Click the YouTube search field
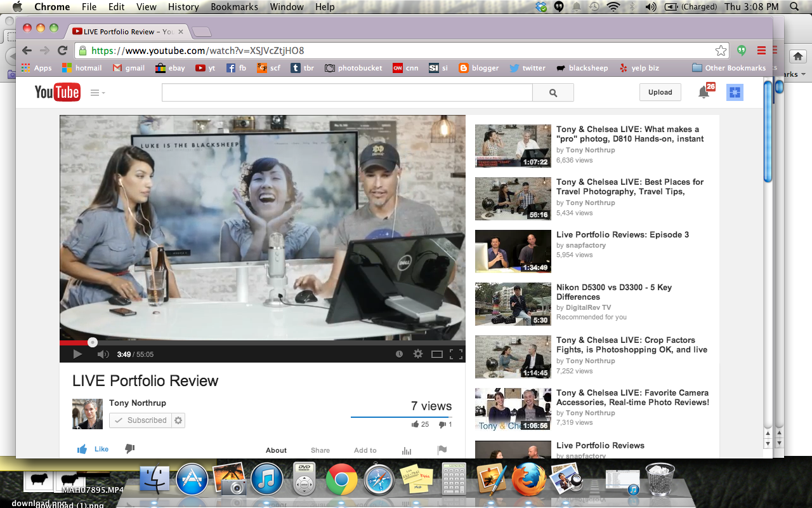The image size is (812, 508). tap(347, 93)
